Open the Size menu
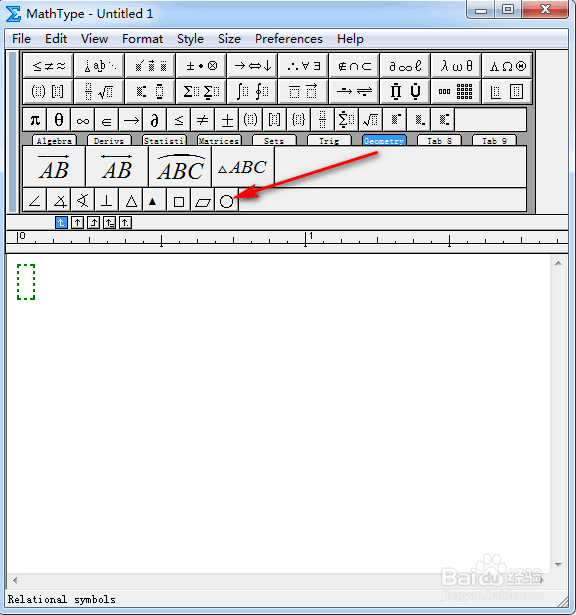This screenshot has width=576, height=615. click(x=229, y=39)
